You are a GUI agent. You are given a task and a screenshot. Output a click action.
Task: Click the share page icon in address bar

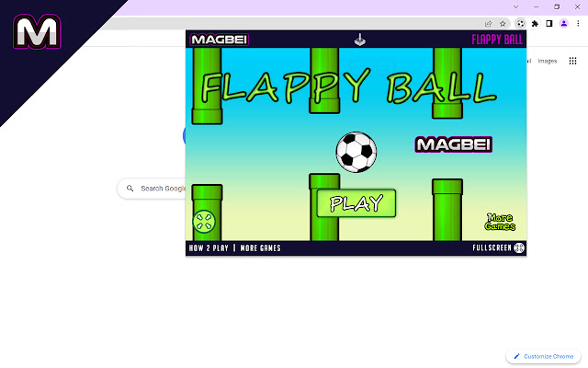click(488, 24)
